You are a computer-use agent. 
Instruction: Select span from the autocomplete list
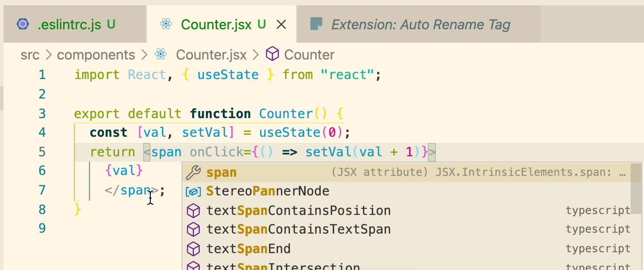coord(221,171)
